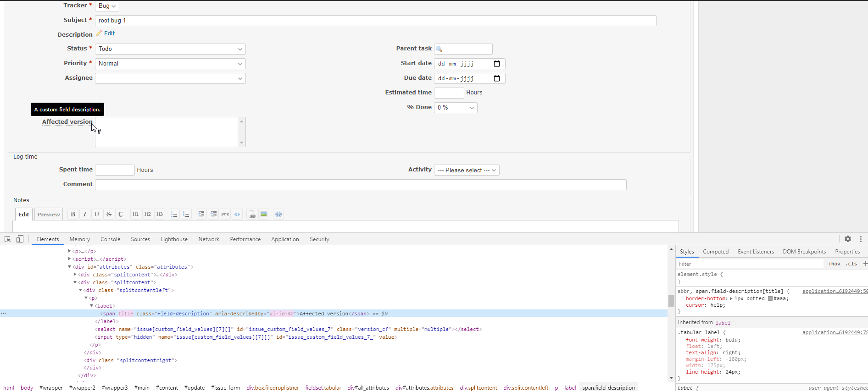Open the Event Listeners tab
868x391 pixels.
point(756,252)
